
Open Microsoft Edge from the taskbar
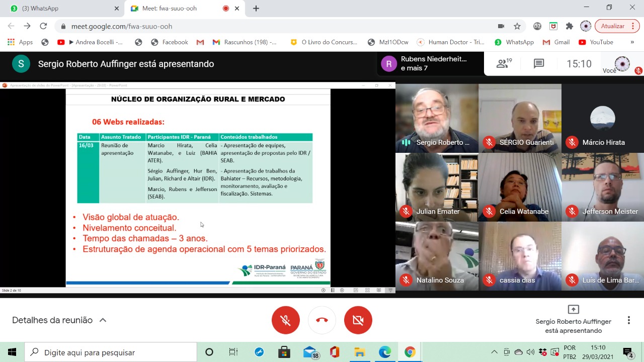click(x=385, y=352)
